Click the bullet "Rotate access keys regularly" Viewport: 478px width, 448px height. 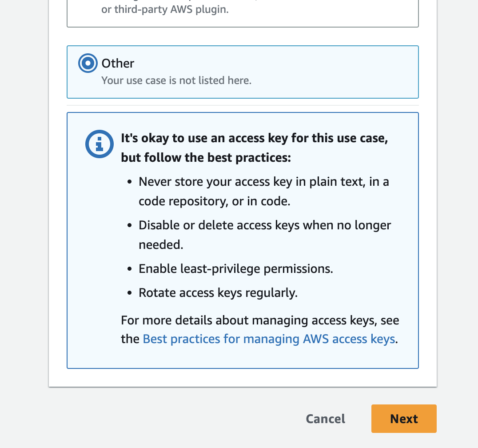[218, 292]
